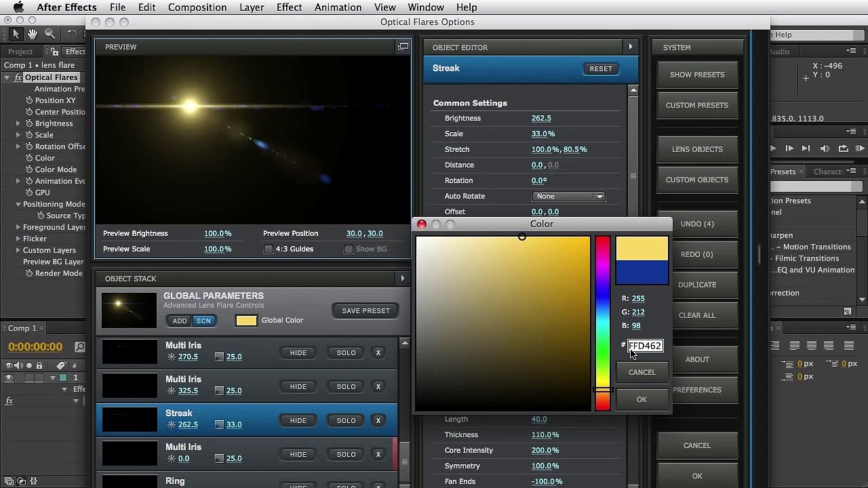Open the Auto Rotate dropdown

(569, 196)
